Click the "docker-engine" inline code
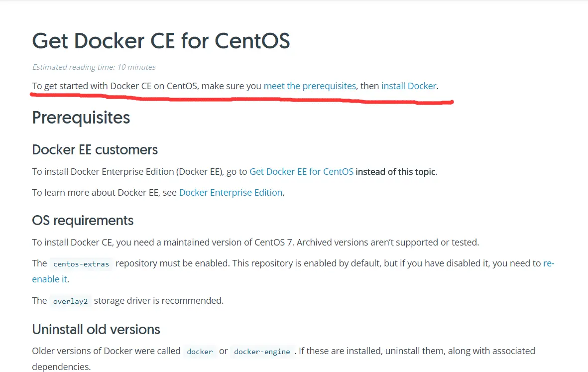The image size is (588, 372). [x=262, y=352]
